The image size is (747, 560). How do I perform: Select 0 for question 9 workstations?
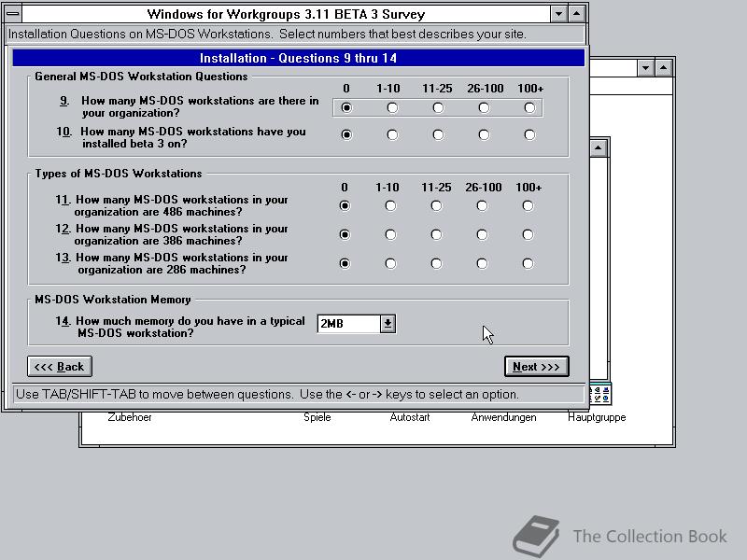click(x=346, y=108)
